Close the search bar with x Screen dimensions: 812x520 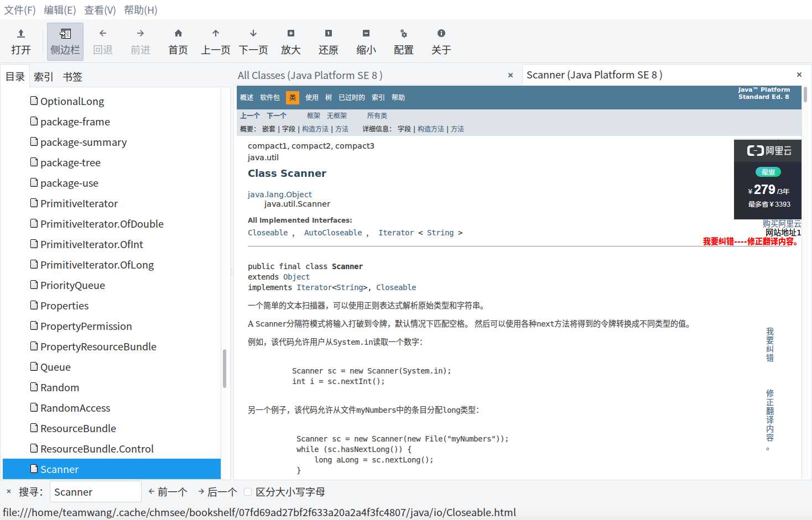(9, 491)
